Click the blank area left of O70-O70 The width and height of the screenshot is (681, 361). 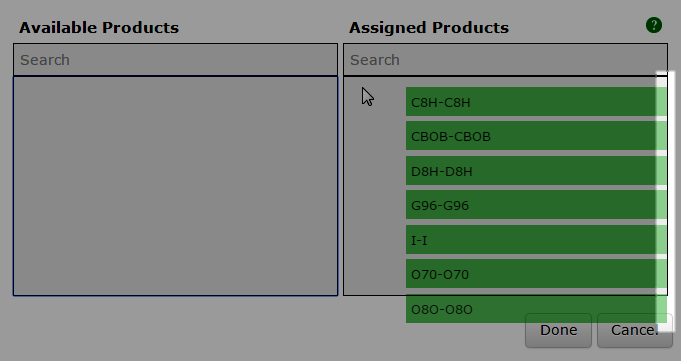tap(375, 274)
